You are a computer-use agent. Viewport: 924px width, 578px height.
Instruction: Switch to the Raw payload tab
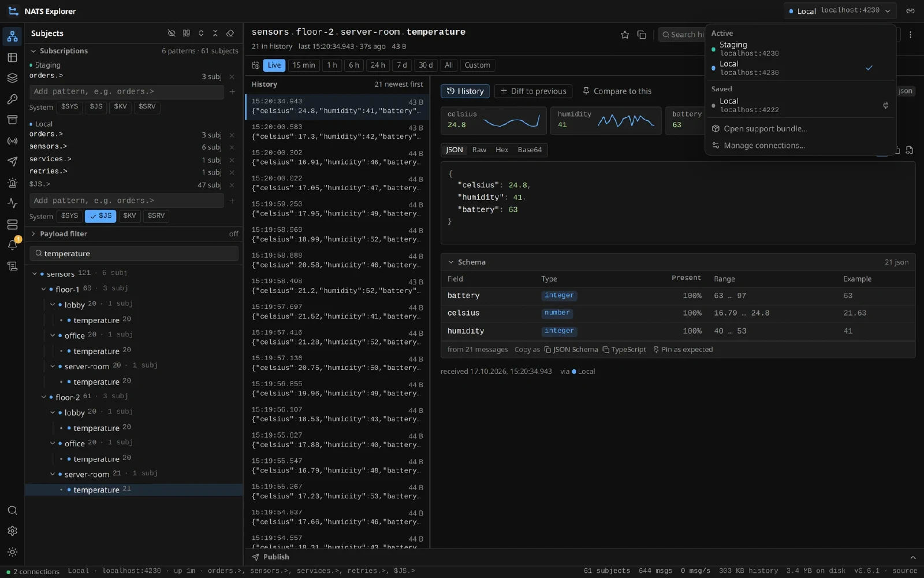coord(479,150)
